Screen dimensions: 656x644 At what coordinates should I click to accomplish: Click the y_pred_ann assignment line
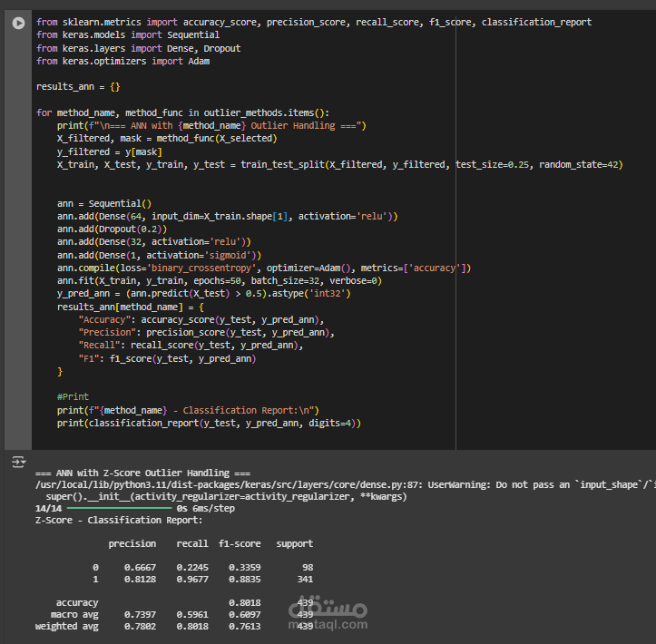pyautogui.click(x=204, y=294)
